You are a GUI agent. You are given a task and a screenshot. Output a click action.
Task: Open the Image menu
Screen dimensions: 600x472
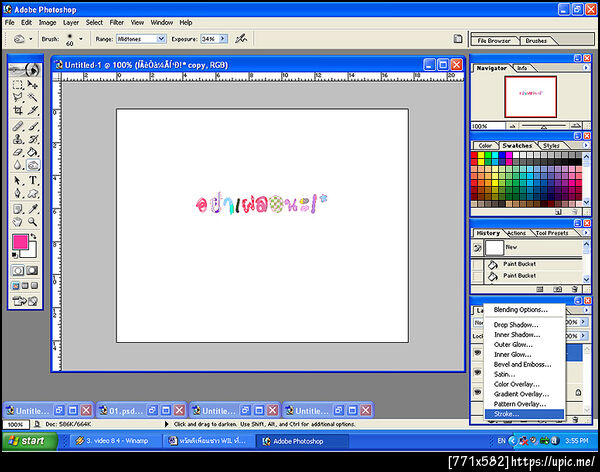[x=47, y=23]
